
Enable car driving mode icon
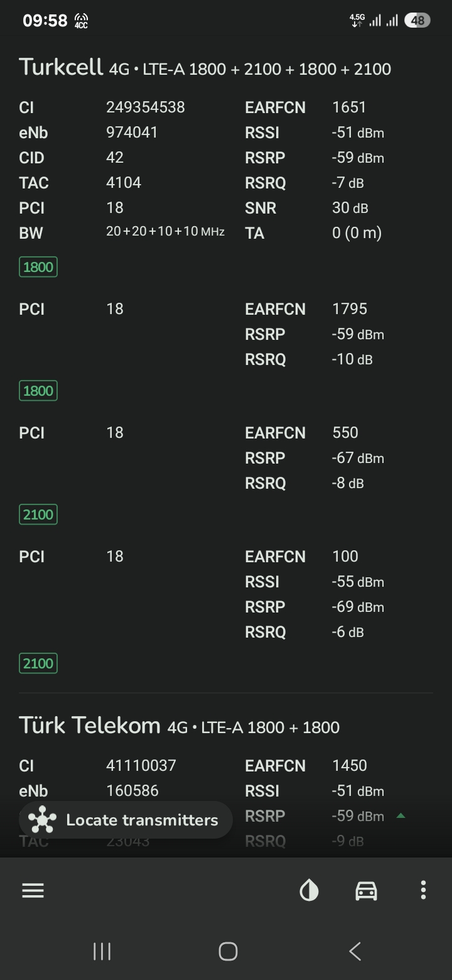click(x=367, y=890)
